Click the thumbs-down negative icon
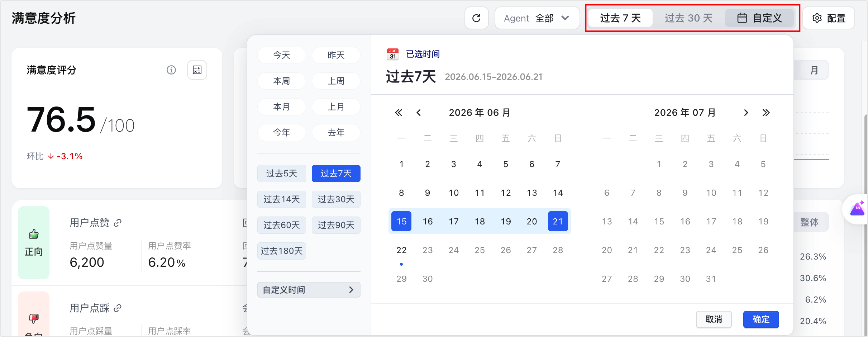868x337 pixels. coord(34,318)
